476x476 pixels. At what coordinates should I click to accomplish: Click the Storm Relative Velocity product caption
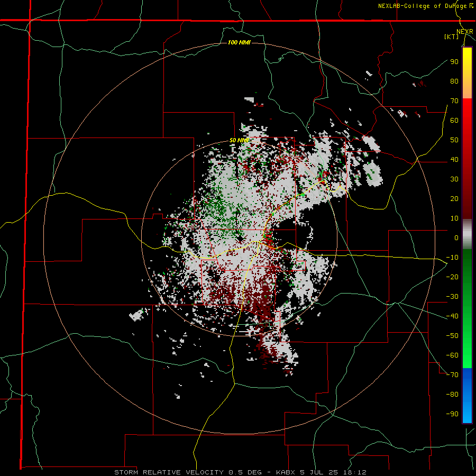pyautogui.click(x=240, y=472)
